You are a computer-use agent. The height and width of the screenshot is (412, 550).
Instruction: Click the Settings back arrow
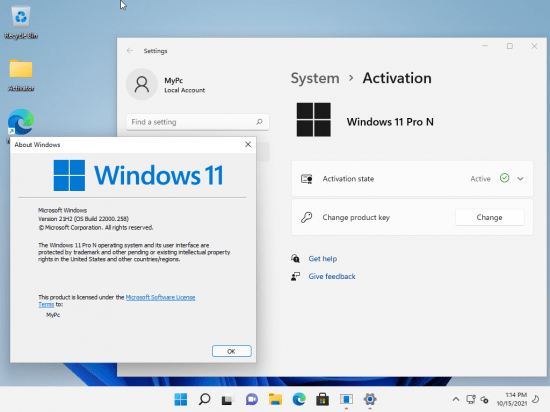coord(130,51)
